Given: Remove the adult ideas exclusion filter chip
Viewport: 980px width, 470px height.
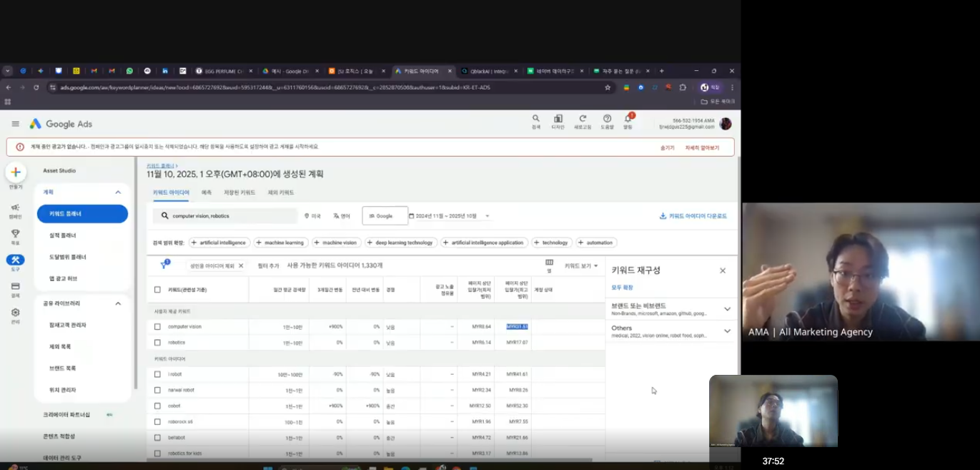Looking at the screenshot, I should [x=241, y=265].
